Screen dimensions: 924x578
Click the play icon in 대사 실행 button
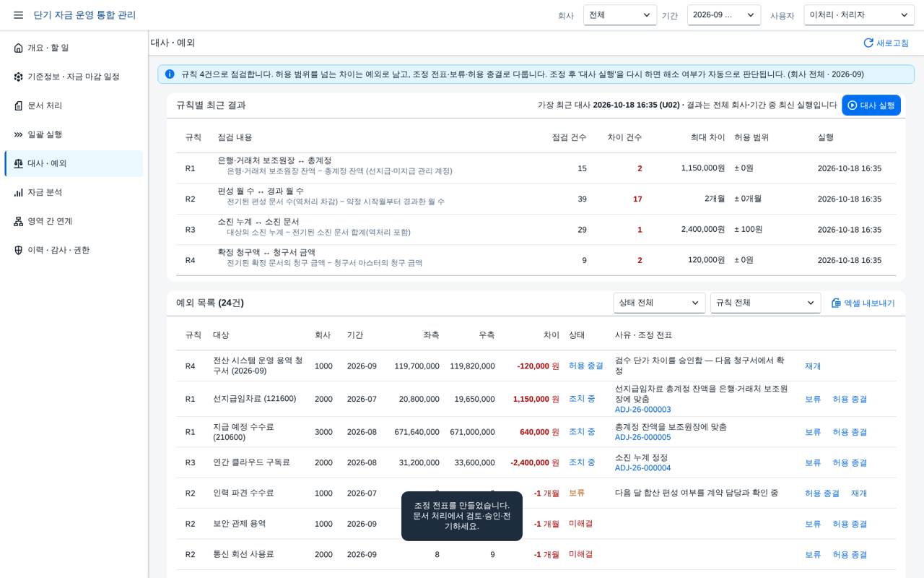point(853,105)
